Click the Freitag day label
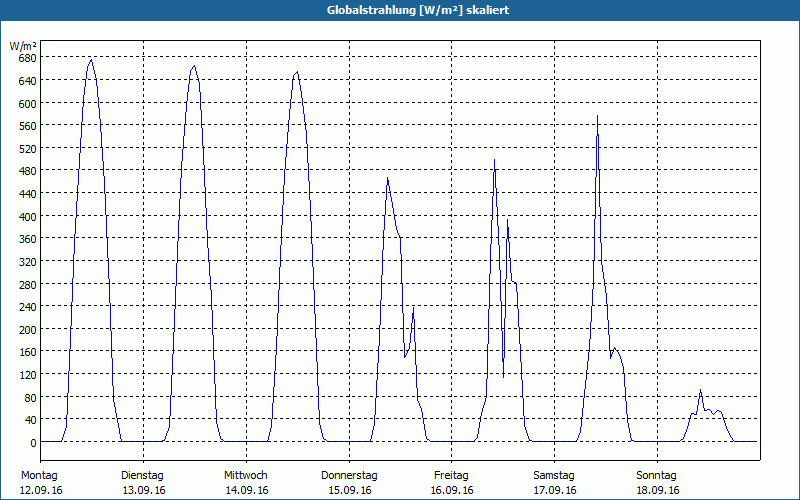 click(452, 475)
